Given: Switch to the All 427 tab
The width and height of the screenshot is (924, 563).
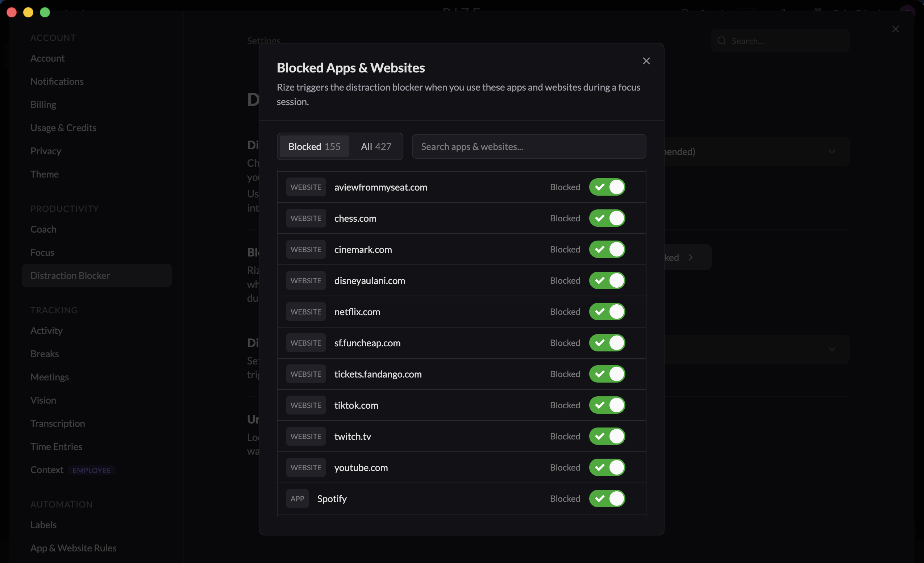Looking at the screenshot, I should [376, 146].
